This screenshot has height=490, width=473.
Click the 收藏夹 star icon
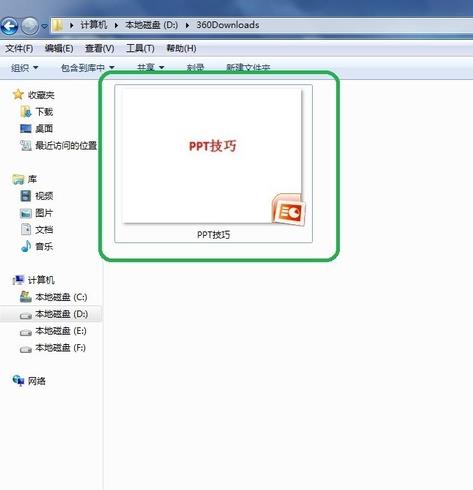click(18, 95)
